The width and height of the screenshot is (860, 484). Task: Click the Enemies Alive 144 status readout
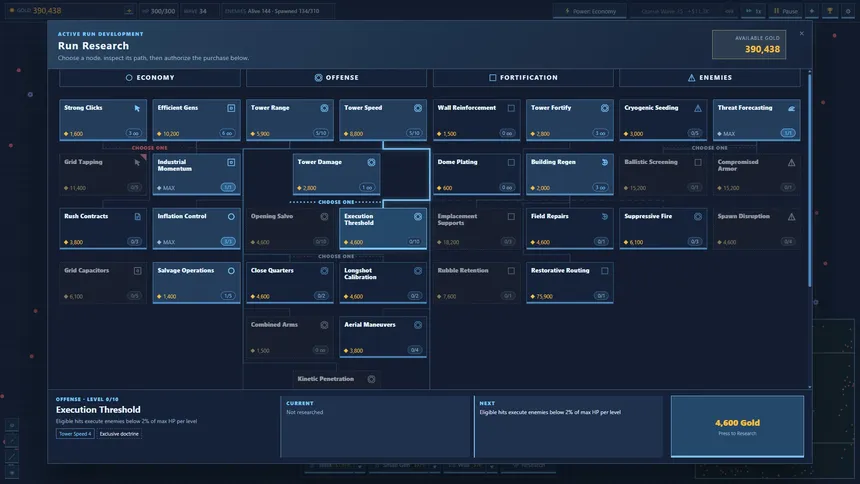(x=279, y=11)
